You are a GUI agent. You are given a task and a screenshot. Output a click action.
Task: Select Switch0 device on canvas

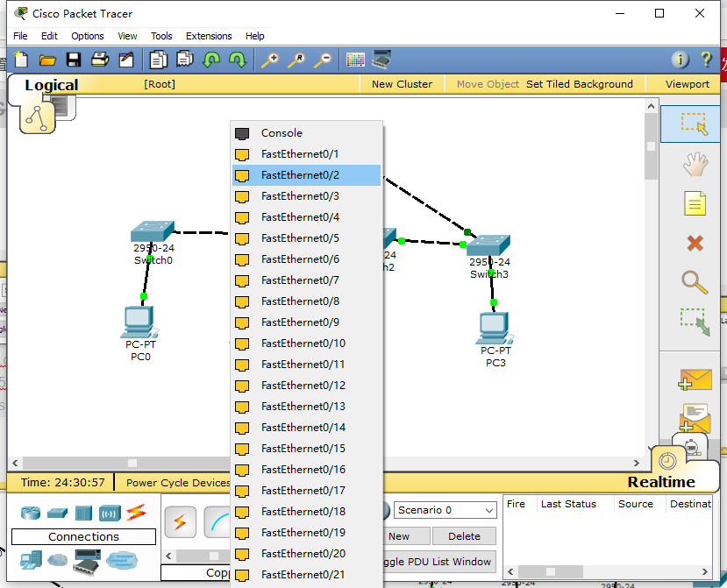(x=153, y=231)
